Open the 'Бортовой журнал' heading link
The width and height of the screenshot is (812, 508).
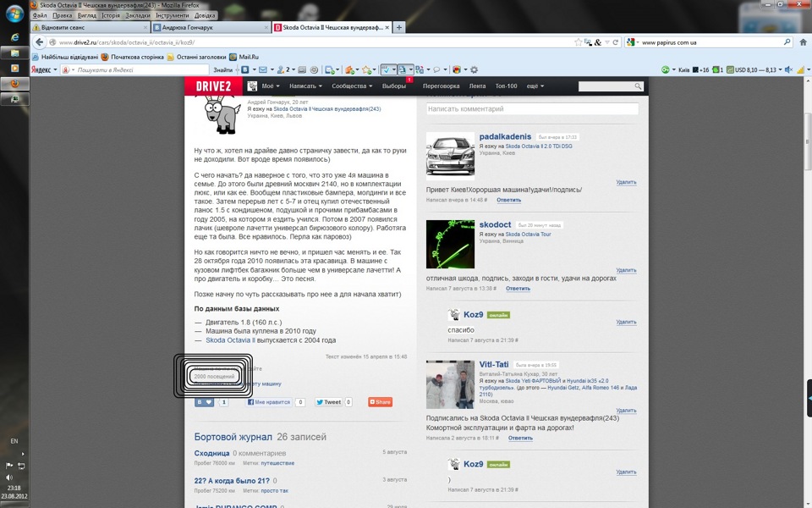233,437
